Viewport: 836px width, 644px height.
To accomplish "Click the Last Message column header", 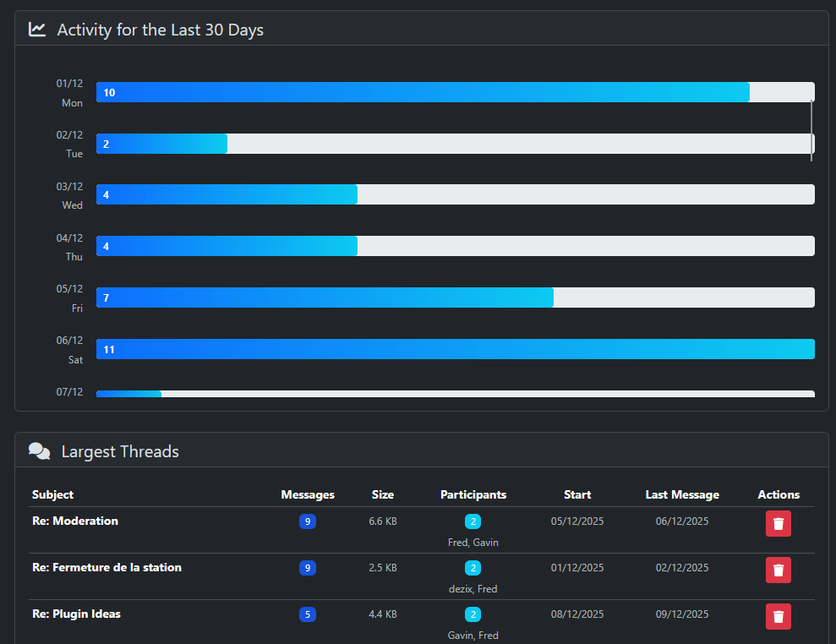I will point(682,494).
